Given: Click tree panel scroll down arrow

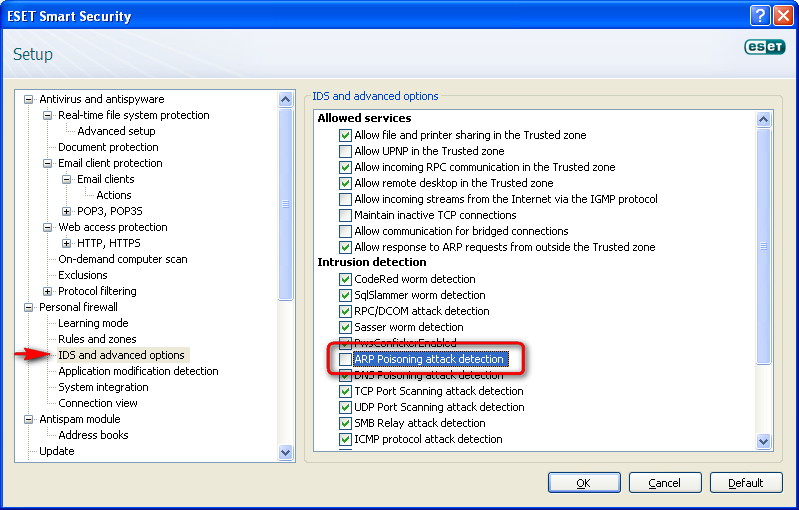Looking at the screenshot, I should point(285,452).
